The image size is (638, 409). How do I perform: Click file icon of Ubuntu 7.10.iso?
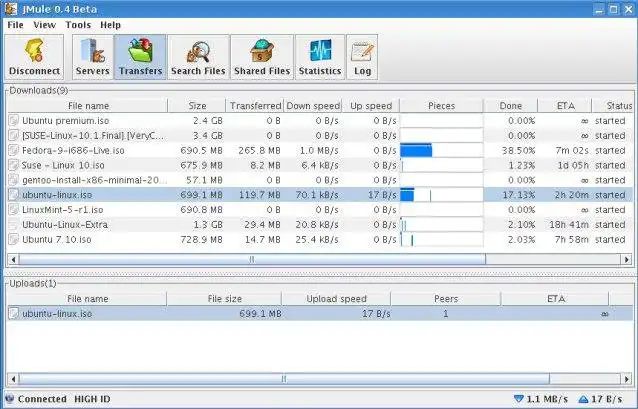tap(14, 239)
